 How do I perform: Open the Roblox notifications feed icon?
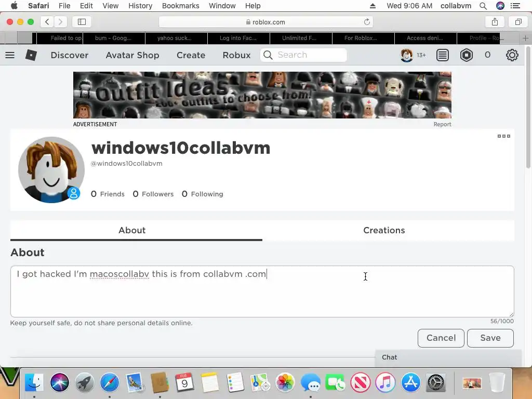pos(443,55)
